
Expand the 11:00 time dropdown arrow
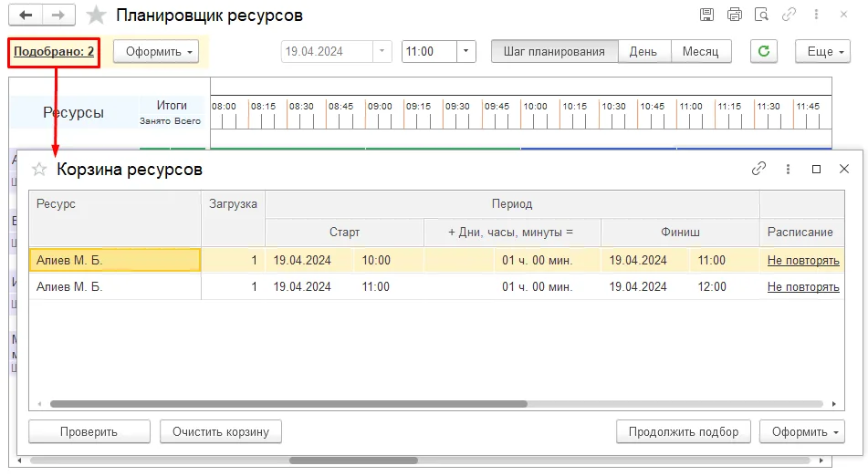click(x=466, y=51)
